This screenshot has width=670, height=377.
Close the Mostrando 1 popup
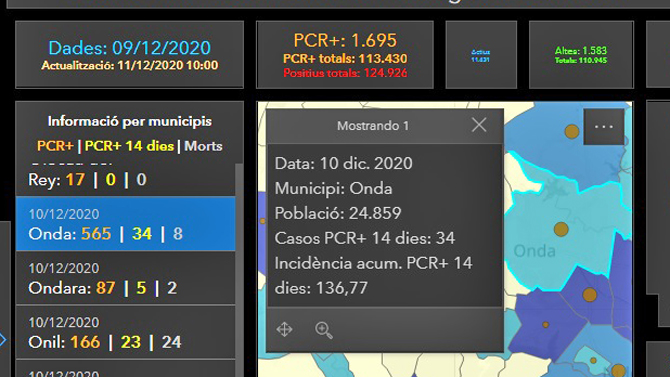point(479,125)
